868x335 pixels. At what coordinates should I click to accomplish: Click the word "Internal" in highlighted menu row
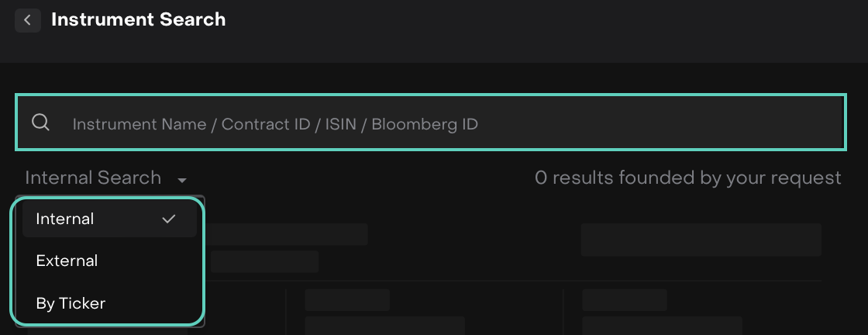click(x=65, y=219)
